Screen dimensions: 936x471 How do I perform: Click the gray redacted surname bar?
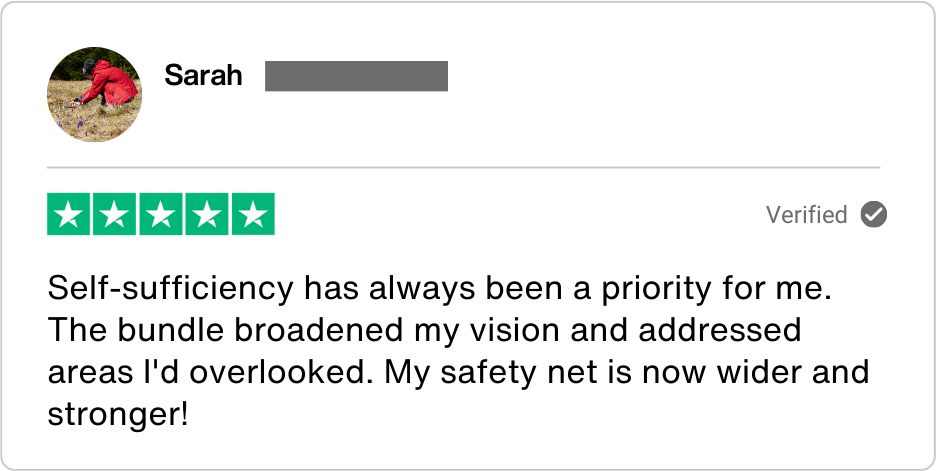coord(356,76)
